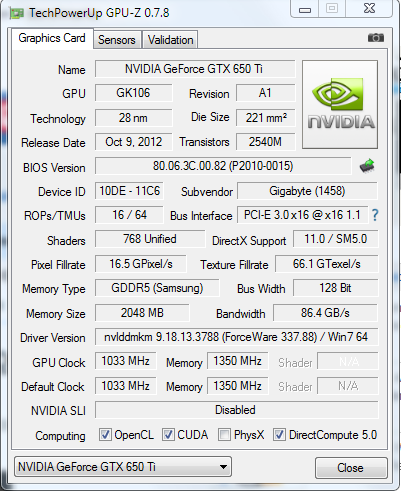The image size is (401, 491).
Task: Click the Computing label
Action: pyautogui.click(x=60, y=436)
